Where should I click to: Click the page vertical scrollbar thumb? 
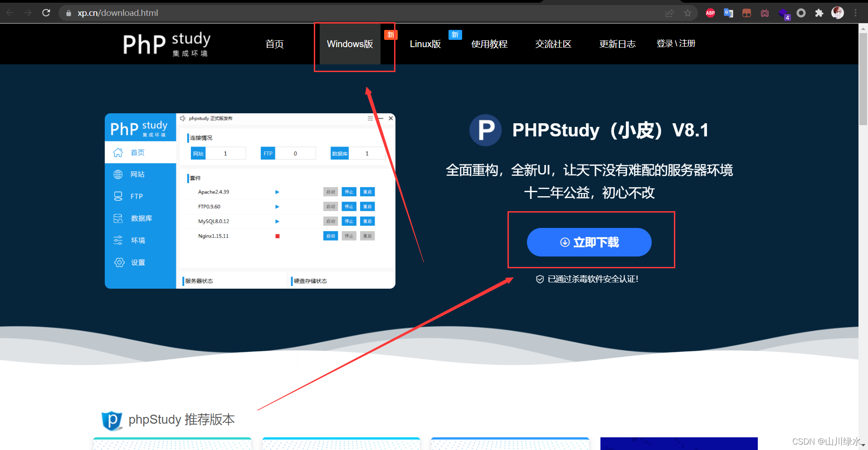[863, 78]
